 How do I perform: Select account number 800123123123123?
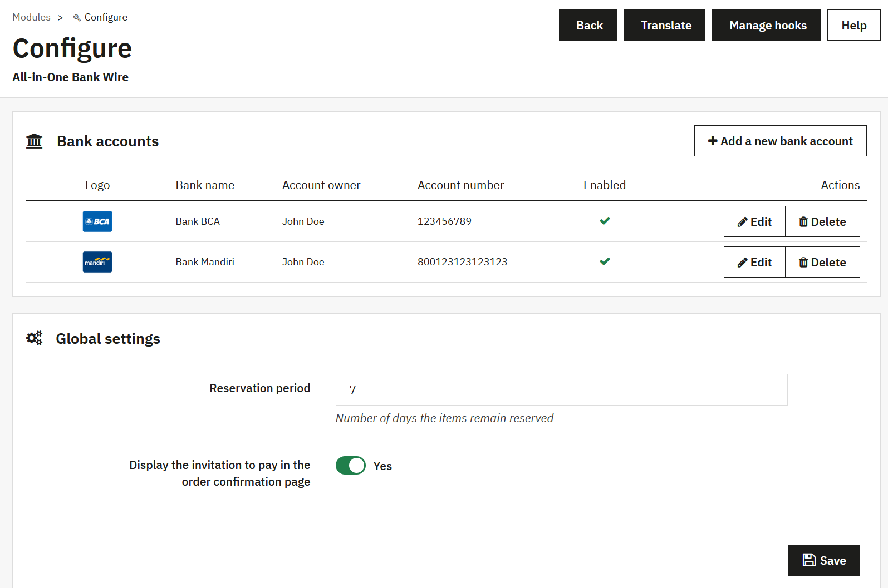[462, 262]
